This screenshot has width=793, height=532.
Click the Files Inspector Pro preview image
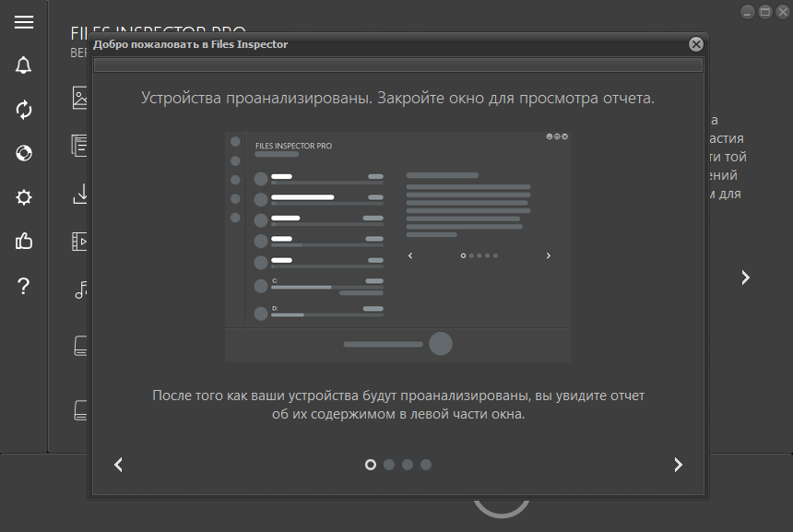397,246
